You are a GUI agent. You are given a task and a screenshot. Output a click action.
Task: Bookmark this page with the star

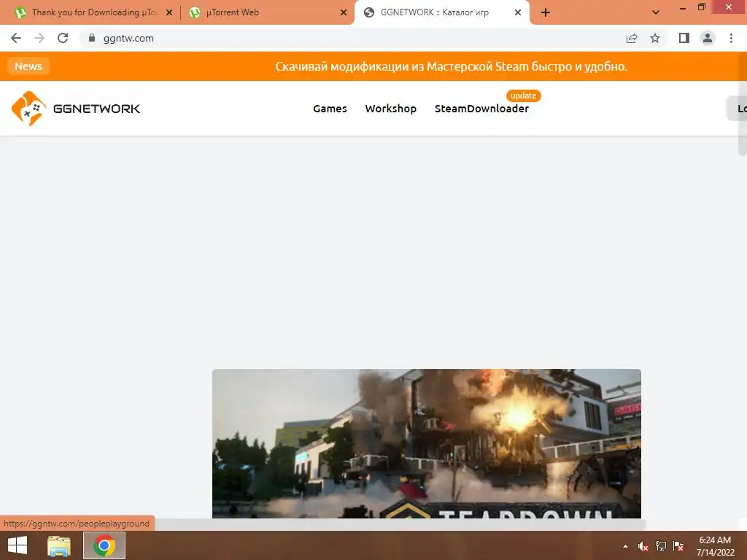(x=655, y=38)
